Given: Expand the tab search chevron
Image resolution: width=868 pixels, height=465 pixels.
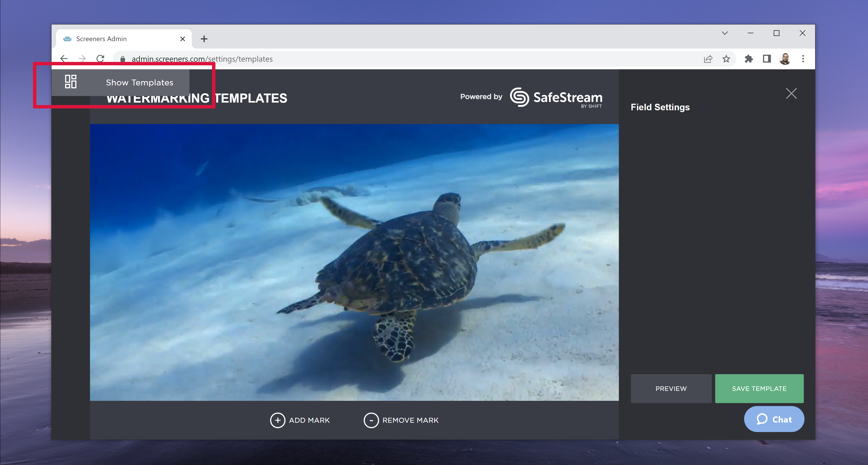Looking at the screenshot, I should (x=725, y=33).
